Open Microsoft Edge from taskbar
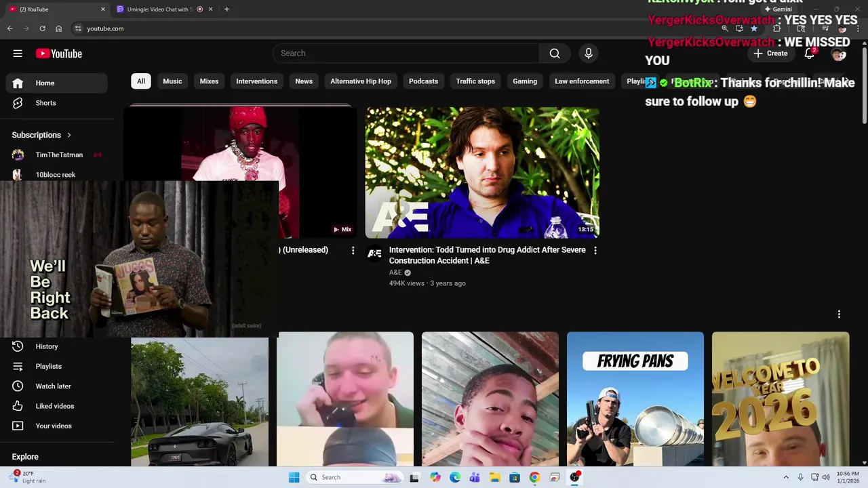 tap(455, 477)
